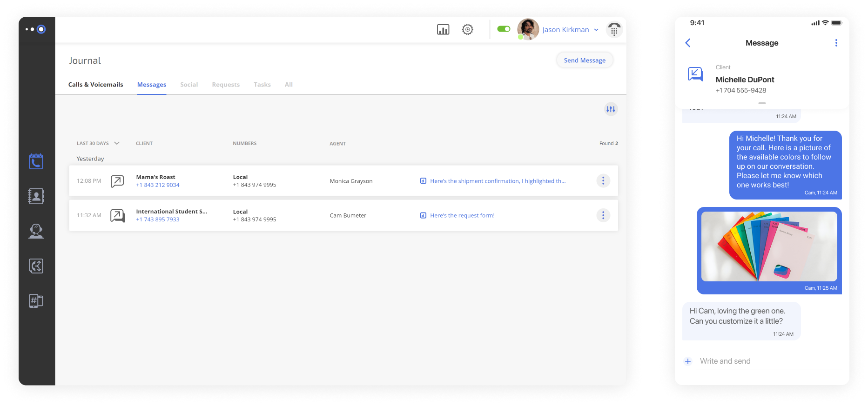Open the agents headset icon in sidebar

tap(36, 231)
